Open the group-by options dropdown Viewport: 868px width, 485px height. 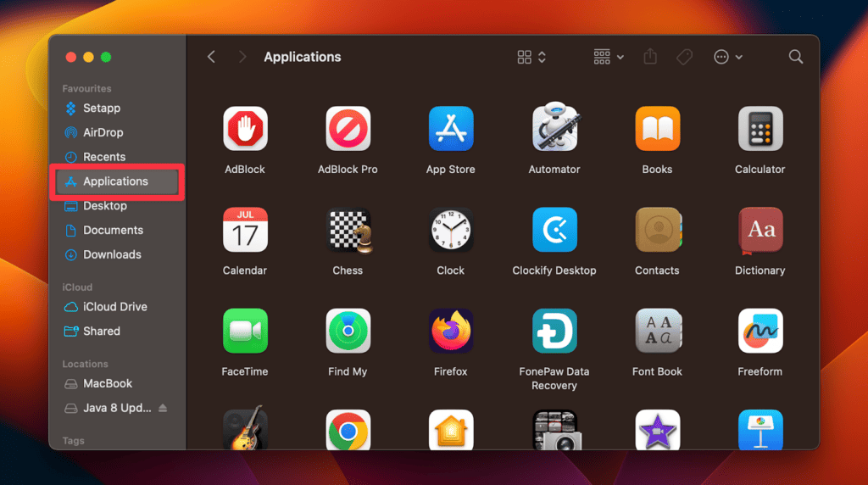[609, 57]
